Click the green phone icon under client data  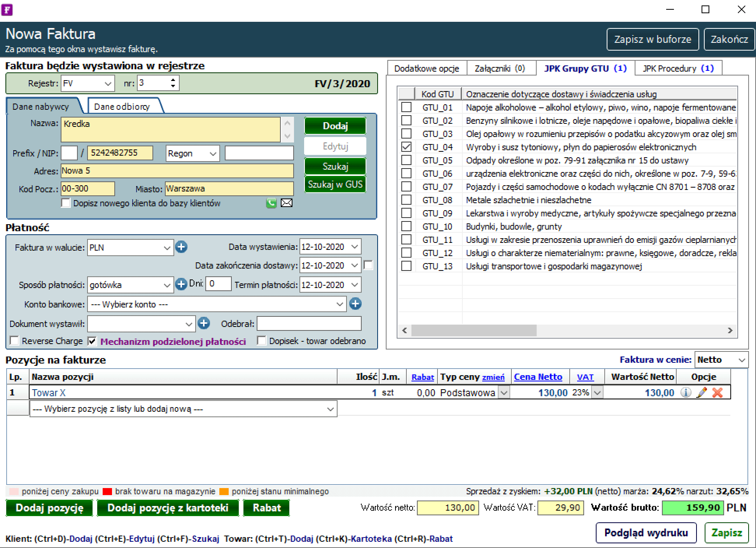(x=271, y=203)
